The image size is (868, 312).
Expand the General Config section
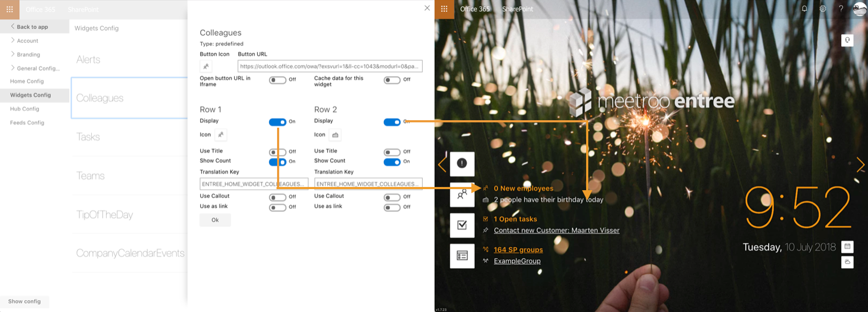point(35,68)
